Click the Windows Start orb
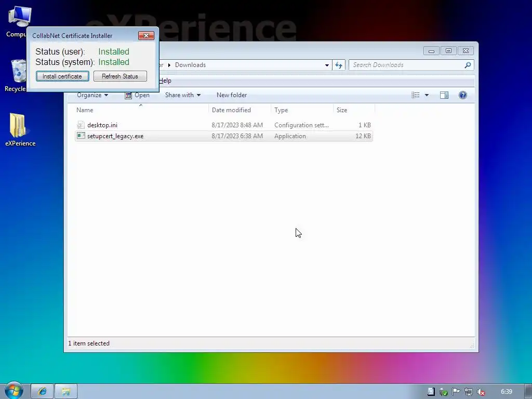532x399 pixels. [14, 390]
